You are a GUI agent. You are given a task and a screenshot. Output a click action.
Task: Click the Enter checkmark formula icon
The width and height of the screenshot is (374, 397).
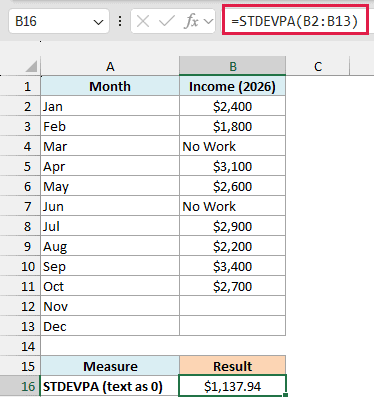click(167, 22)
